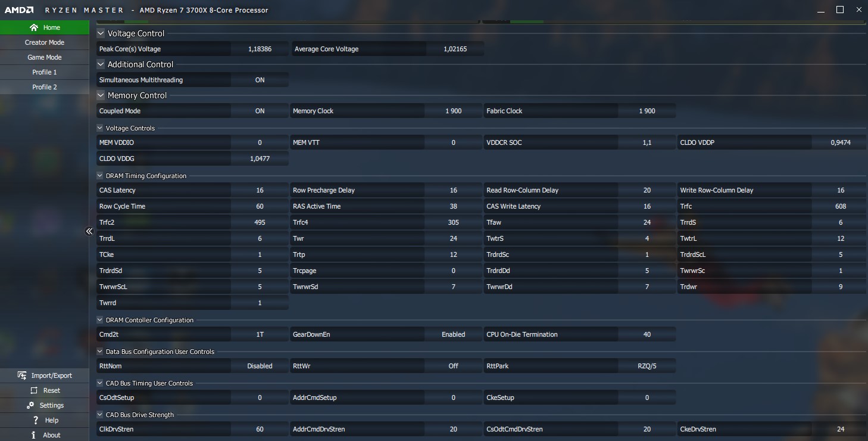The image size is (868, 441).
Task: Click the Twr value 24
Action: pos(453,238)
